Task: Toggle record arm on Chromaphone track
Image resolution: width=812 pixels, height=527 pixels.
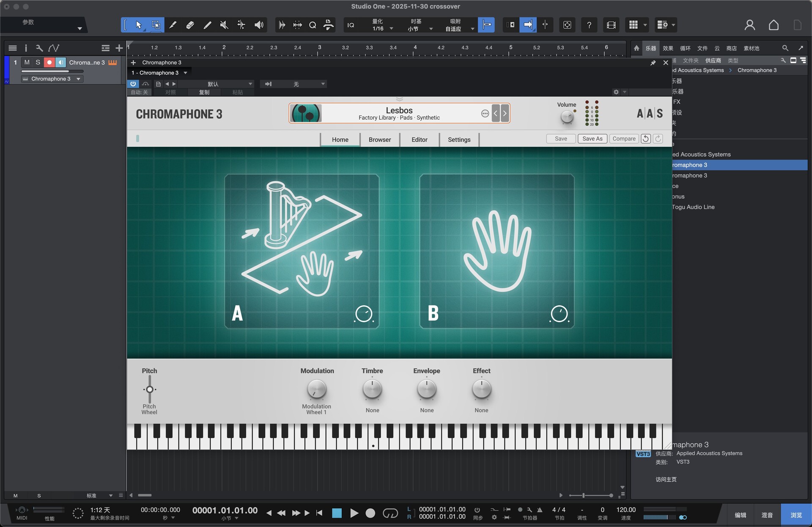Action: (x=49, y=62)
